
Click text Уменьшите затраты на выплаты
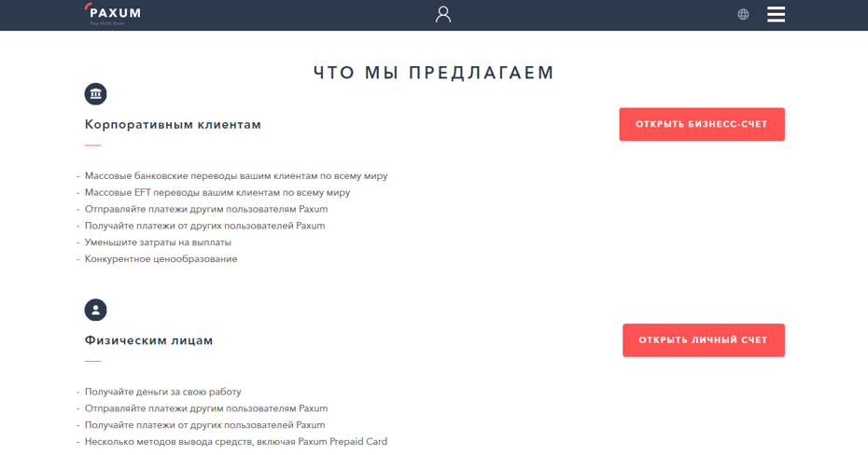(x=158, y=242)
